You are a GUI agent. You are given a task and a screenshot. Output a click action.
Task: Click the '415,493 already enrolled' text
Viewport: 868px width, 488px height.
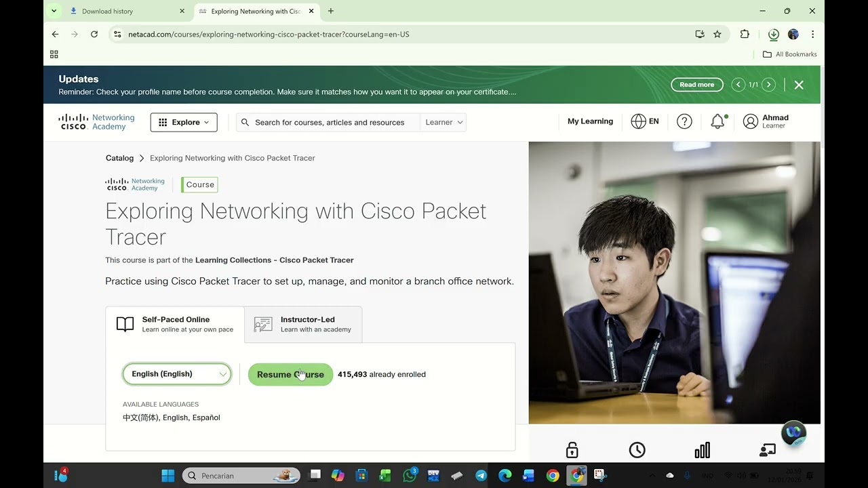point(382,374)
